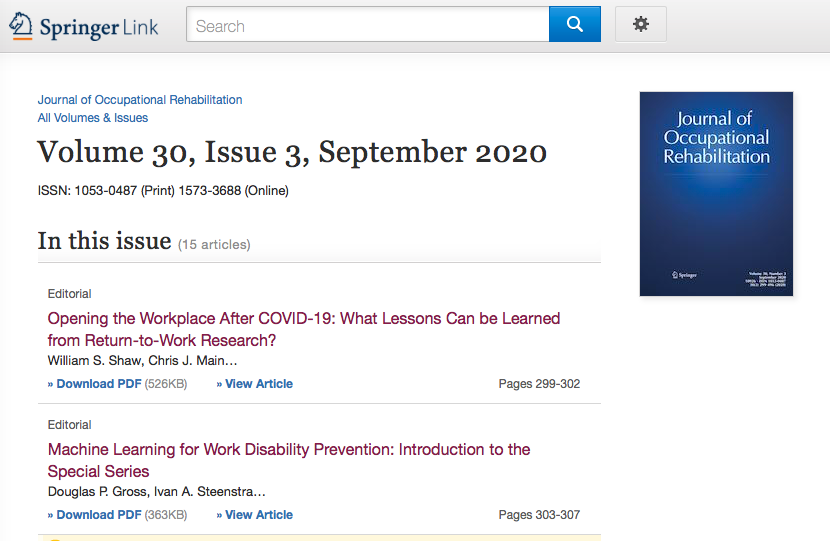Click authors "William S. Shaw, Chris J. Main…"
Screen dimensions: 830x541
pyautogui.click(x=142, y=360)
